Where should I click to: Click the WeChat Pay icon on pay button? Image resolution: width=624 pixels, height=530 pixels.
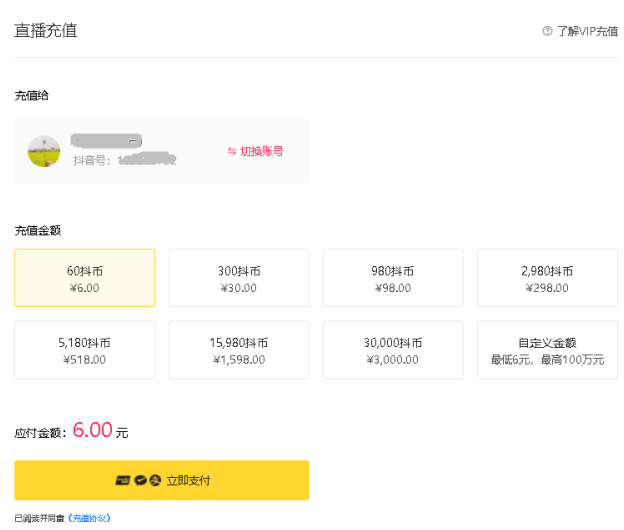click(x=140, y=481)
